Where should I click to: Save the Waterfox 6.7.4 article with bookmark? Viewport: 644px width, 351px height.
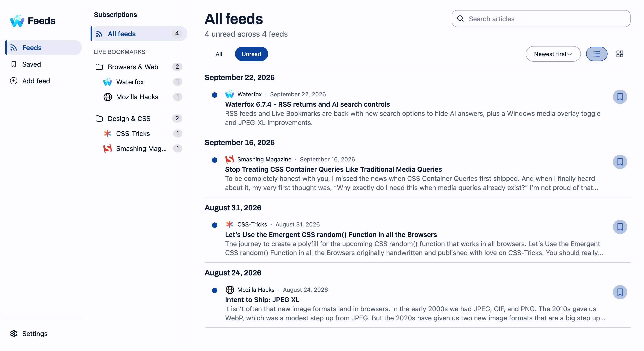click(620, 97)
